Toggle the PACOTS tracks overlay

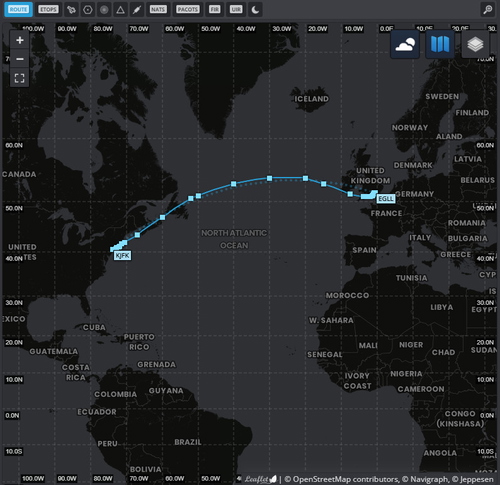(x=188, y=9)
